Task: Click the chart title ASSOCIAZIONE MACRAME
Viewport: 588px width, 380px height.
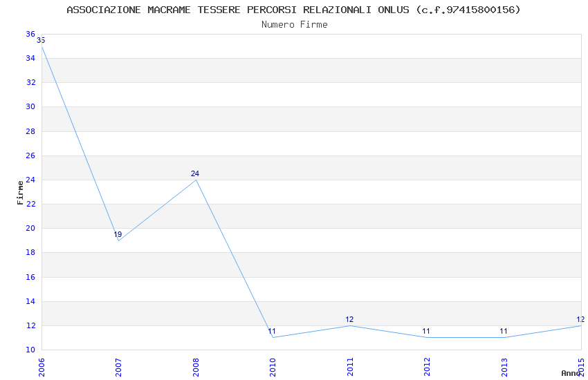Action: (x=293, y=10)
